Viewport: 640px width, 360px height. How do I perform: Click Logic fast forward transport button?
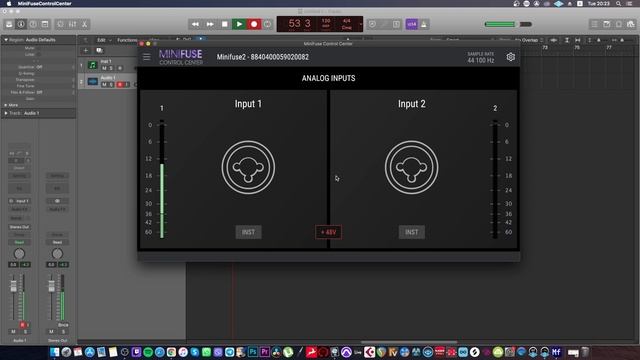(210, 24)
